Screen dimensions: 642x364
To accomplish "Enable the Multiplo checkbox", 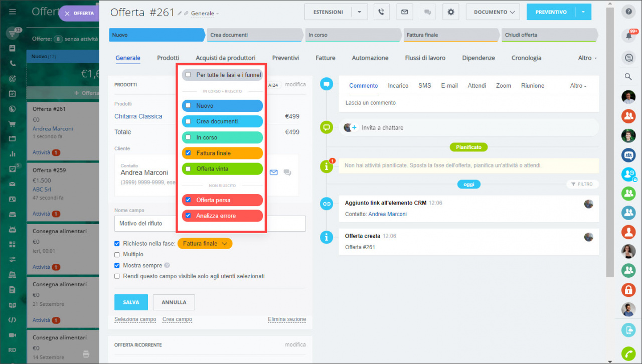I will coord(117,254).
